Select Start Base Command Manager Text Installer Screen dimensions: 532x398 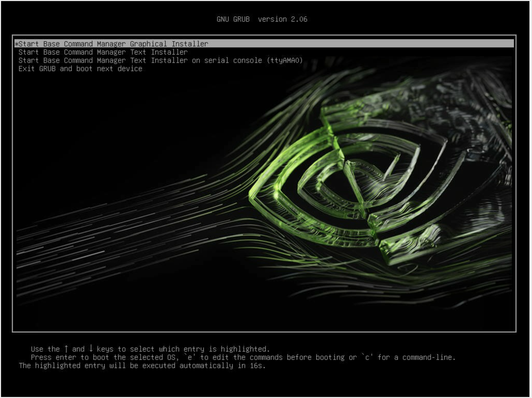click(x=103, y=52)
